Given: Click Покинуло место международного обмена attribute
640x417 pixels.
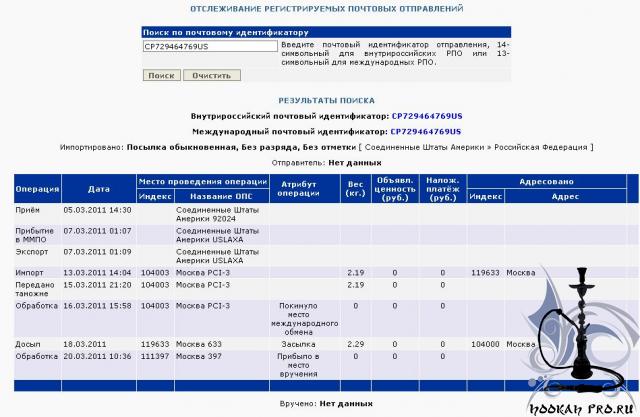Looking at the screenshot, I should tap(304, 319).
